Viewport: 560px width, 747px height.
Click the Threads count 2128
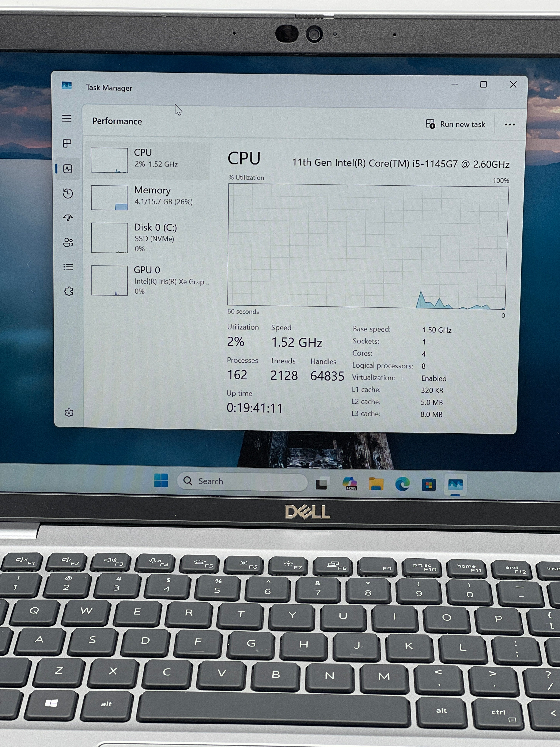tap(284, 376)
